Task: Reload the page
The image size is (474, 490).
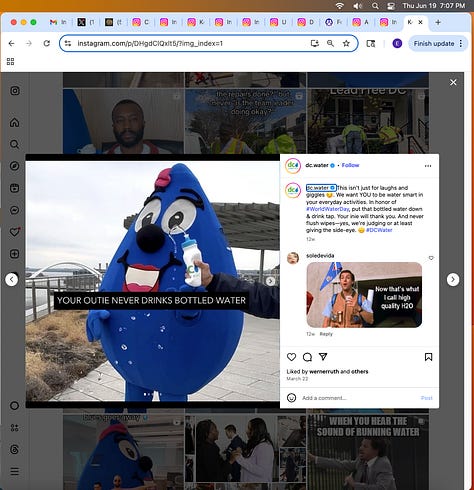Action: click(x=47, y=43)
